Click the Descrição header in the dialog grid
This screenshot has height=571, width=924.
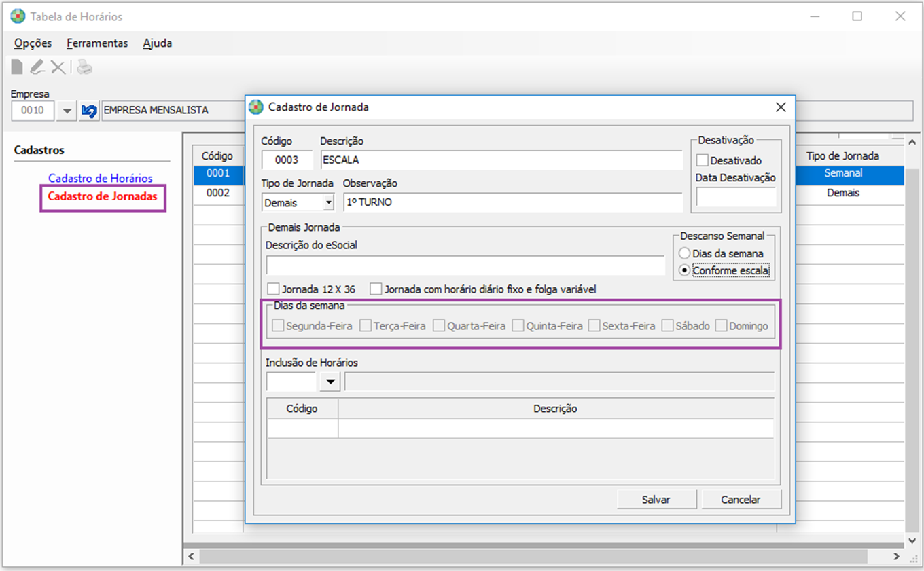pyautogui.click(x=555, y=409)
